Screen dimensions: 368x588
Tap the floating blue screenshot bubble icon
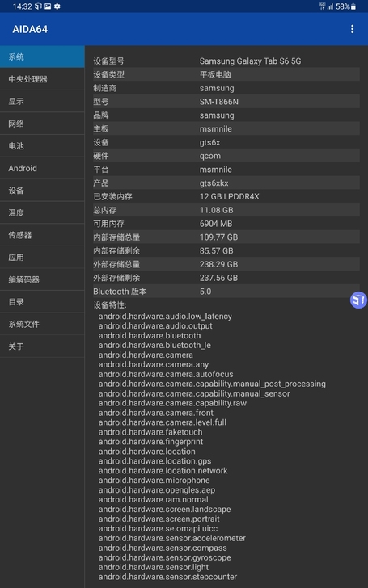pyautogui.click(x=358, y=300)
